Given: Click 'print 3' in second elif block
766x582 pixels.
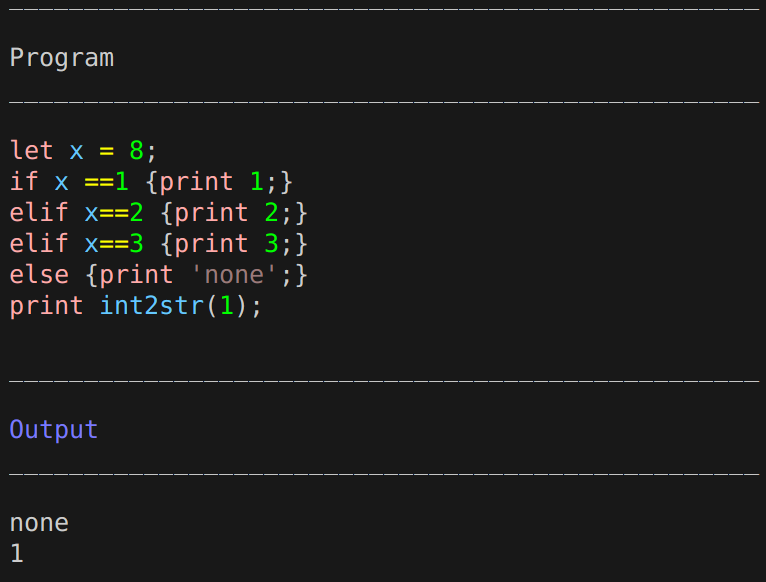Looking at the screenshot, I should pyautogui.click(x=227, y=244).
